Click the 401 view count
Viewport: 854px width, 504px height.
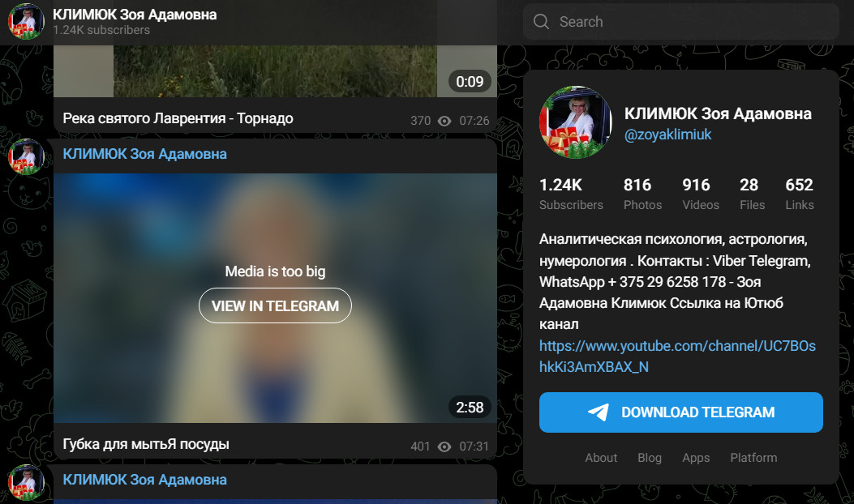[420, 446]
